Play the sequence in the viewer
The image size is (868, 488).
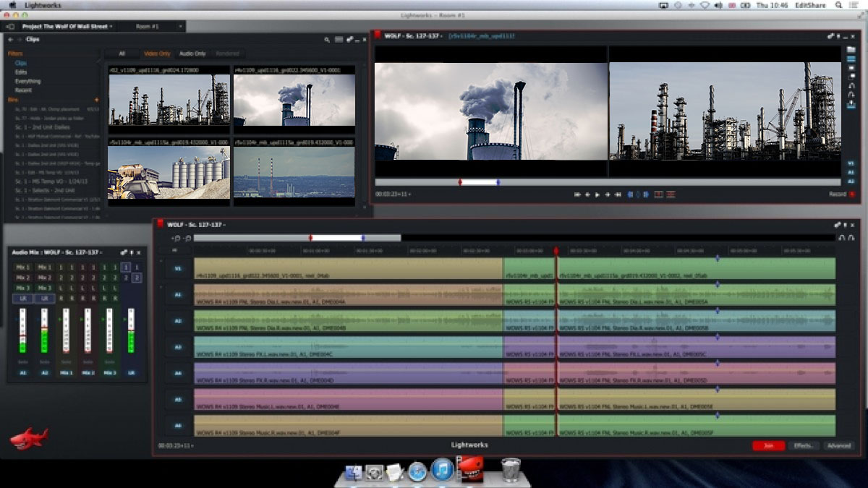click(x=597, y=194)
